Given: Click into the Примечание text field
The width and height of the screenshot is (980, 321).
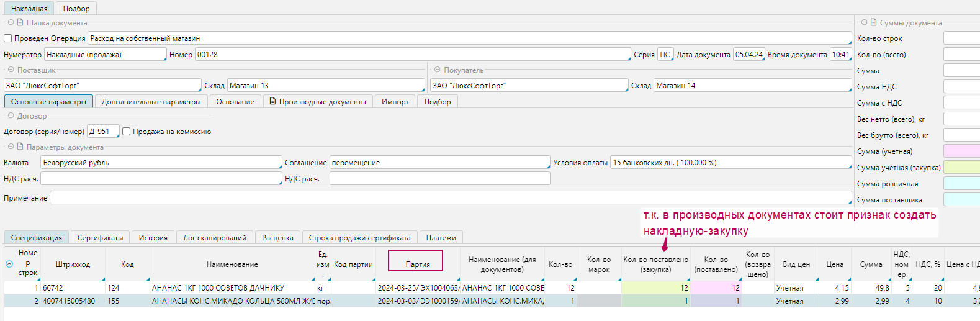Looking at the screenshot, I should (450, 198).
